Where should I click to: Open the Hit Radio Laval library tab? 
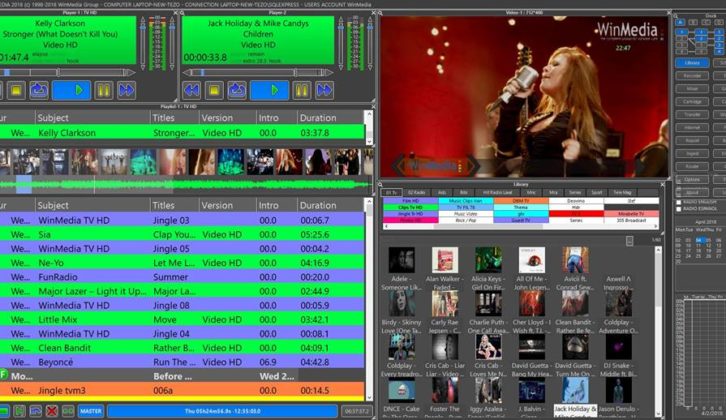click(x=498, y=192)
